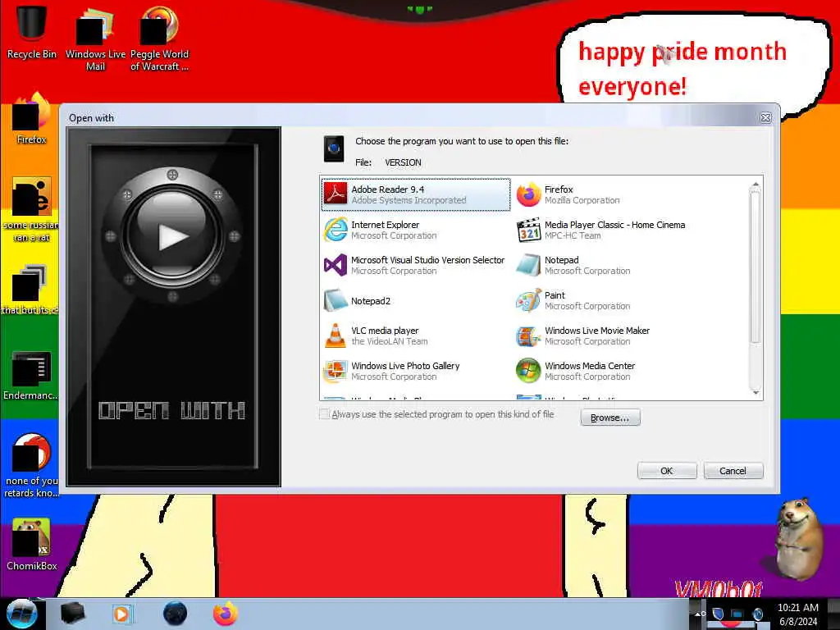This screenshot has width=840, height=630.
Task: Select 'the VideoLAN Team' publisher text
Action: [x=390, y=342]
